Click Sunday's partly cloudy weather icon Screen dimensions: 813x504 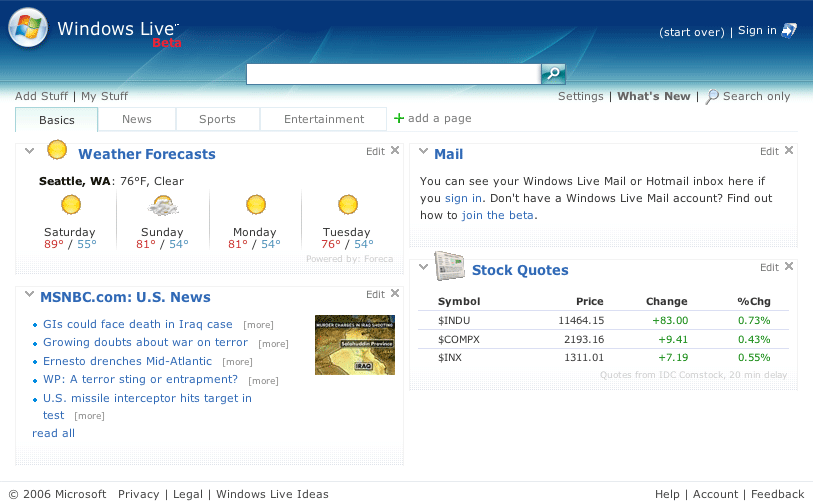(x=163, y=205)
